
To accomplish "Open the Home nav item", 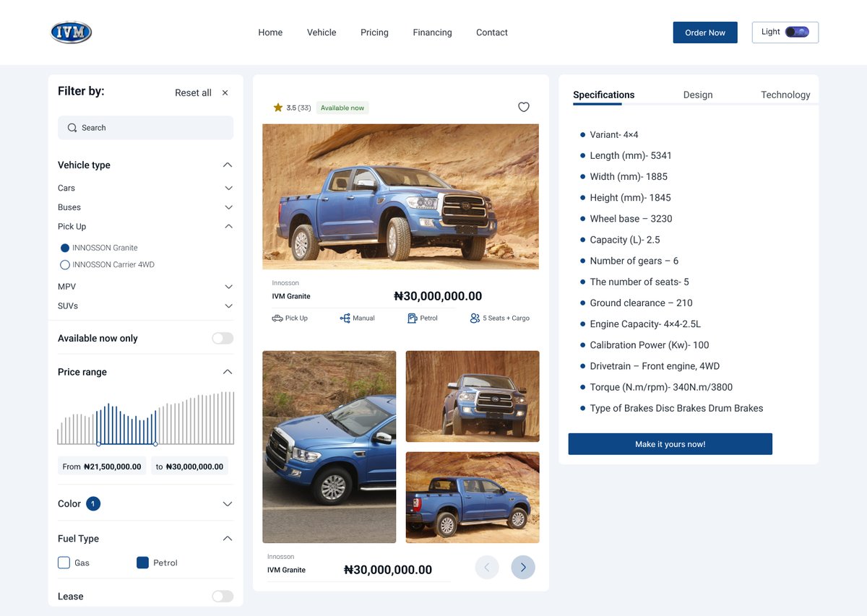I will pyautogui.click(x=270, y=32).
